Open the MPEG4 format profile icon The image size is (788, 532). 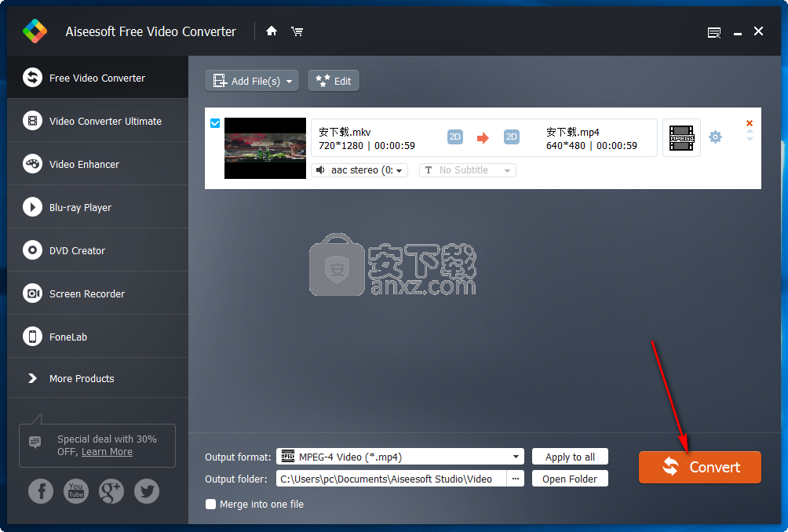[x=681, y=137]
